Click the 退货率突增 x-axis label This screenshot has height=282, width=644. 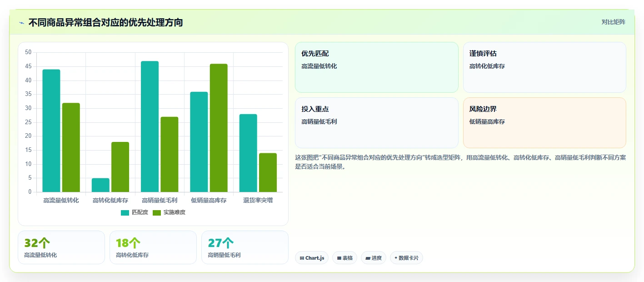tap(258, 200)
